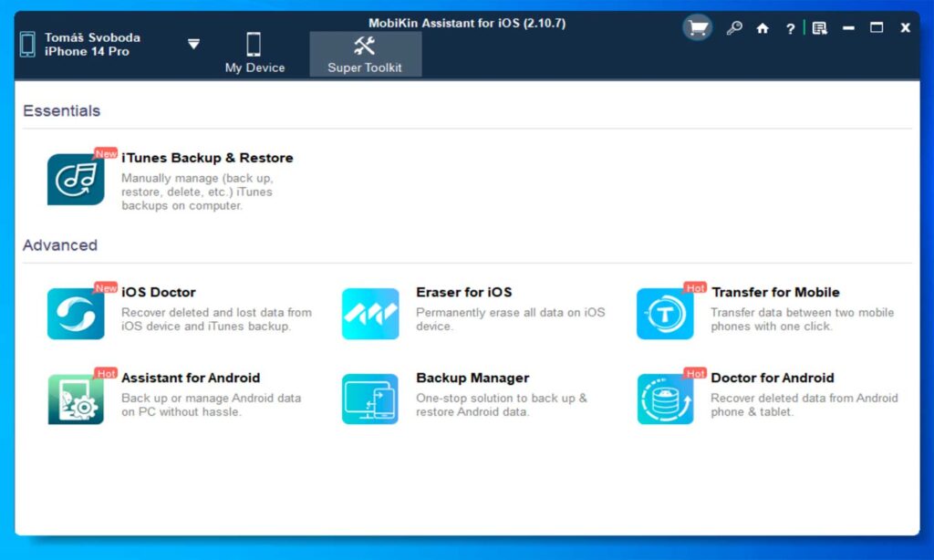
Task: Click the 'Permanently erase all data' description
Action: (x=511, y=319)
